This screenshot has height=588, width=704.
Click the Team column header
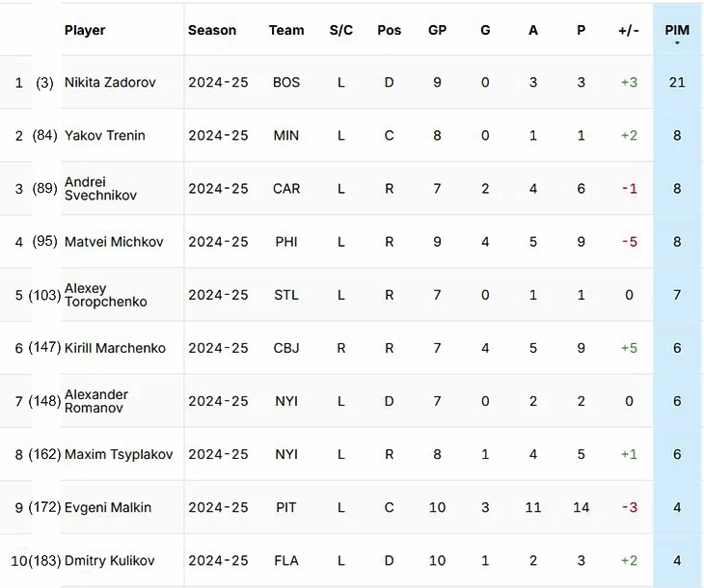pyautogui.click(x=286, y=30)
